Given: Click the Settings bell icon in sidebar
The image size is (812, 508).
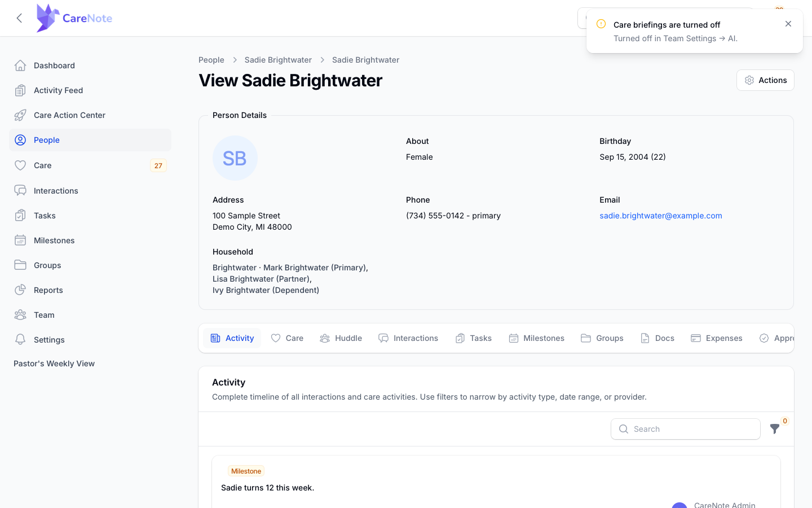Looking at the screenshot, I should (x=20, y=340).
